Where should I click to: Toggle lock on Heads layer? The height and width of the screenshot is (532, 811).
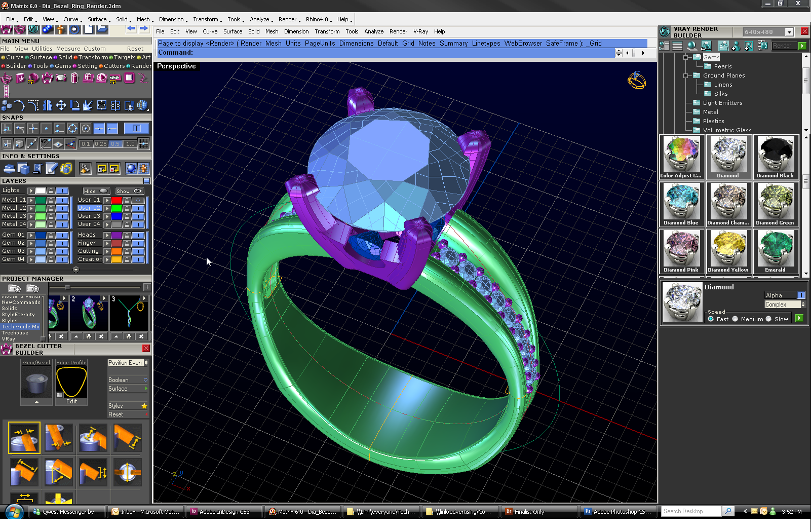click(127, 235)
